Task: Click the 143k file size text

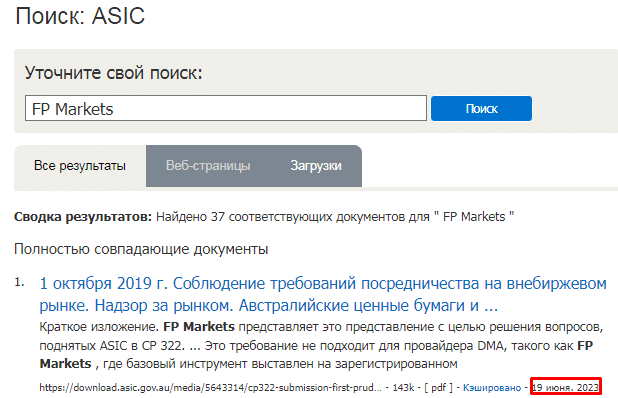Action: point(403,388)
